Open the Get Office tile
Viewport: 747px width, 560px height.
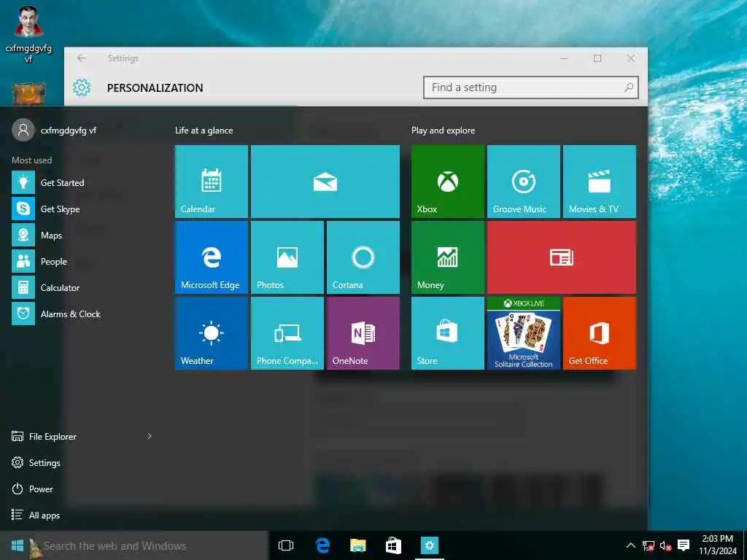[600, 332]
